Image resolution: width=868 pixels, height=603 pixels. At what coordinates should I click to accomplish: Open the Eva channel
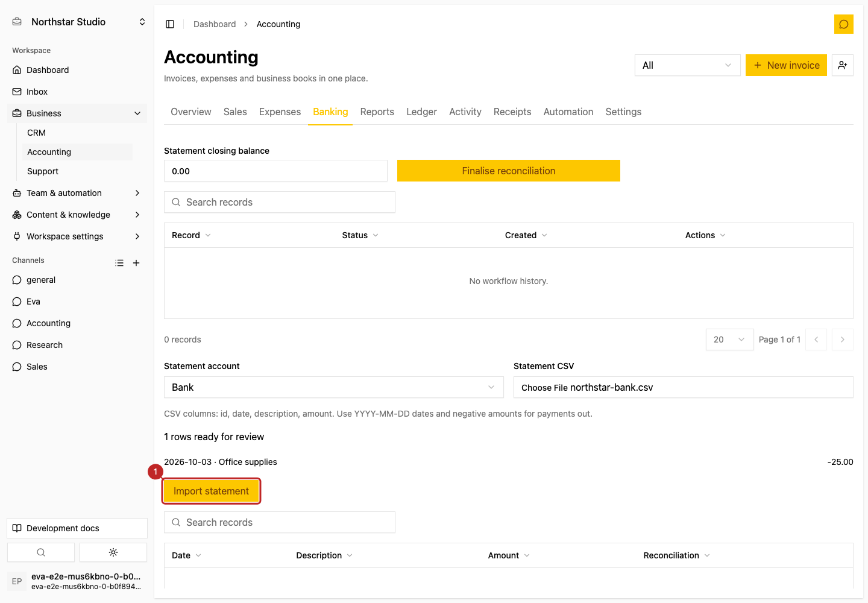tap(77, 301)
